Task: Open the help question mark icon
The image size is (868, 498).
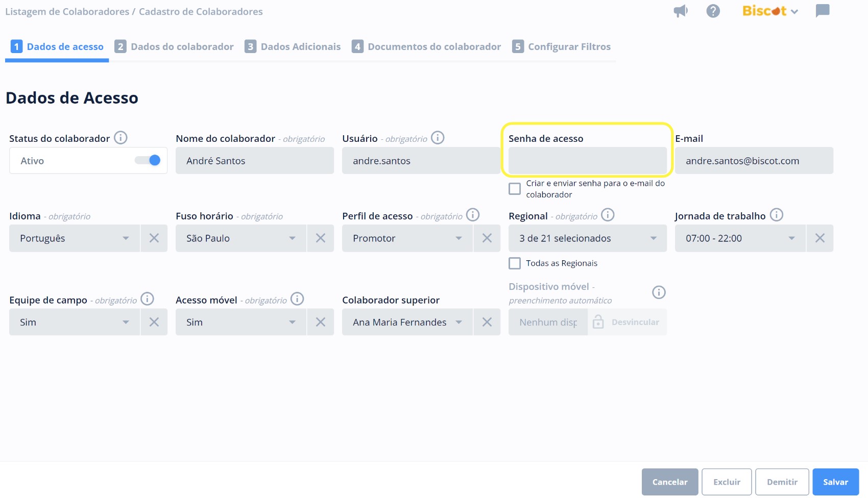Action: (713, 11)
